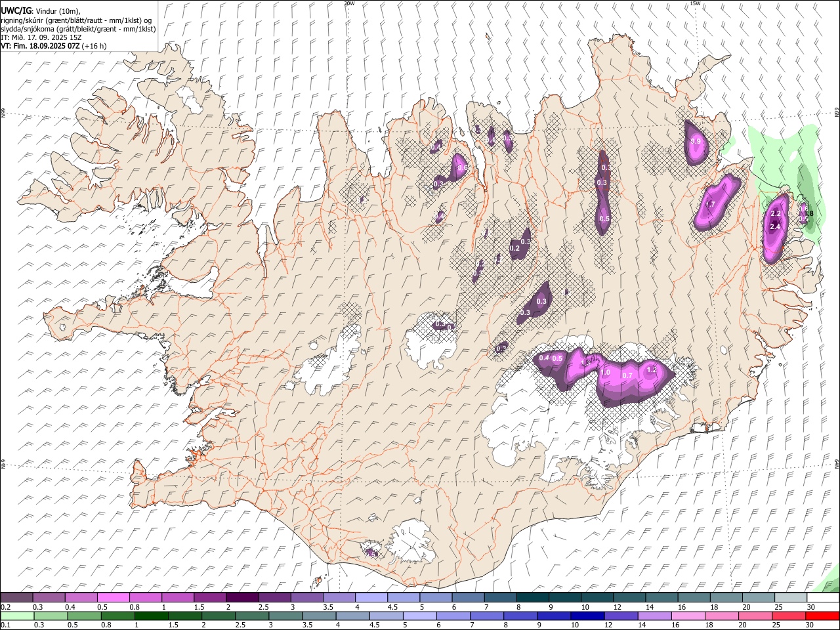
Task: Click the 0.9 value in the northeast purple cell
Action: tap(696, 141)
